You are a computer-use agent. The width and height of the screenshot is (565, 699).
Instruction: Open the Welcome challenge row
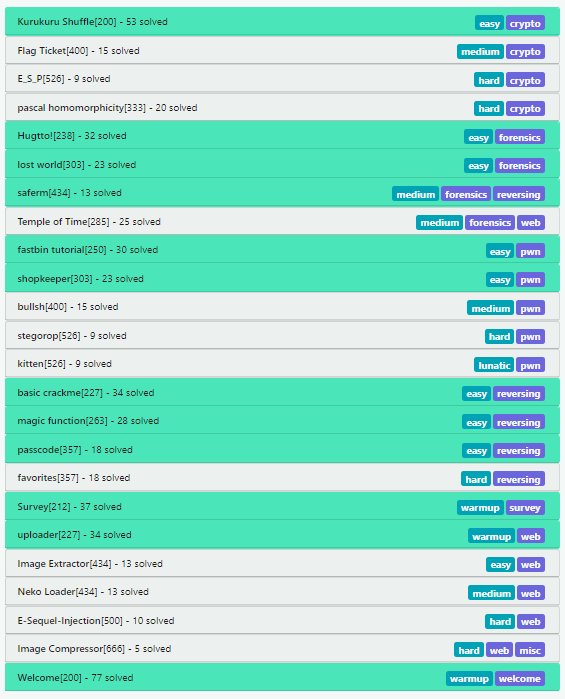[x=282, y=678]
